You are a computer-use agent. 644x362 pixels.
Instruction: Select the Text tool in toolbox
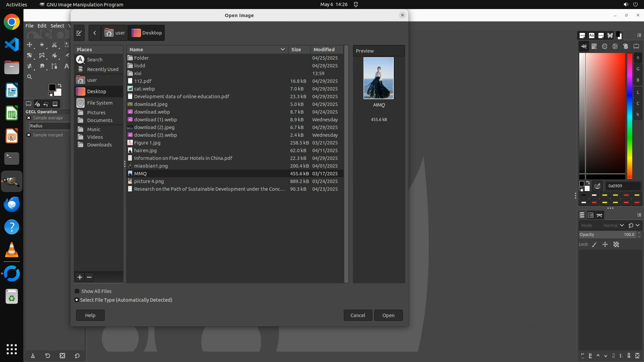(x=66, y=66)
